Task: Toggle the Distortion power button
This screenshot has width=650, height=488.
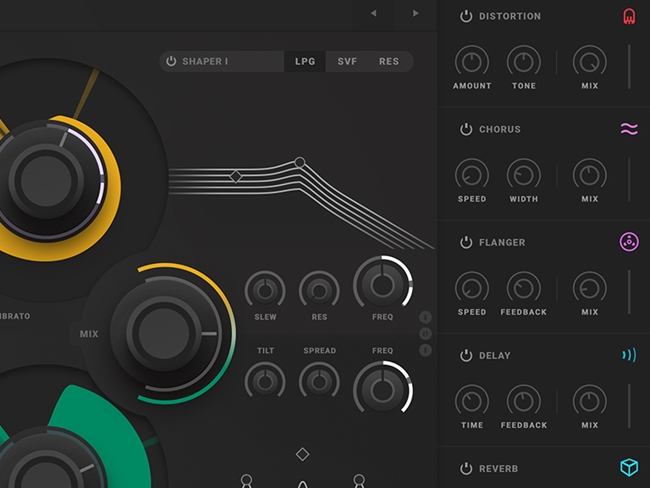Action: point(466,16)
